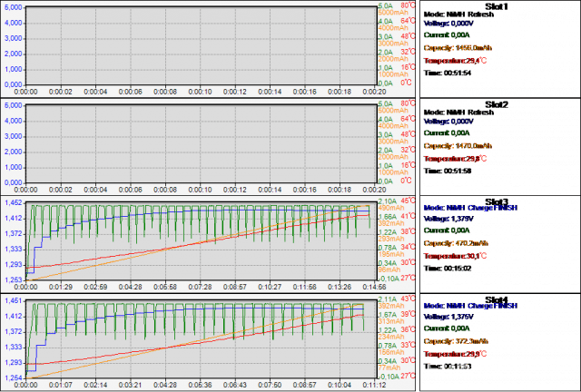
Task: Click '0:13:26' time label on Slot3 chart
Action: 340,287
